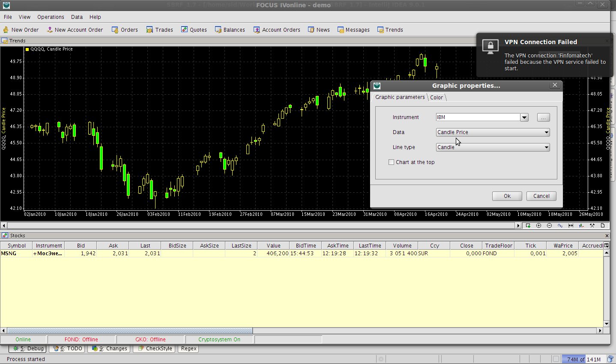Screen dimensions: 616x364
Task: Switch to the Color tab
Action: click(437, 98)
